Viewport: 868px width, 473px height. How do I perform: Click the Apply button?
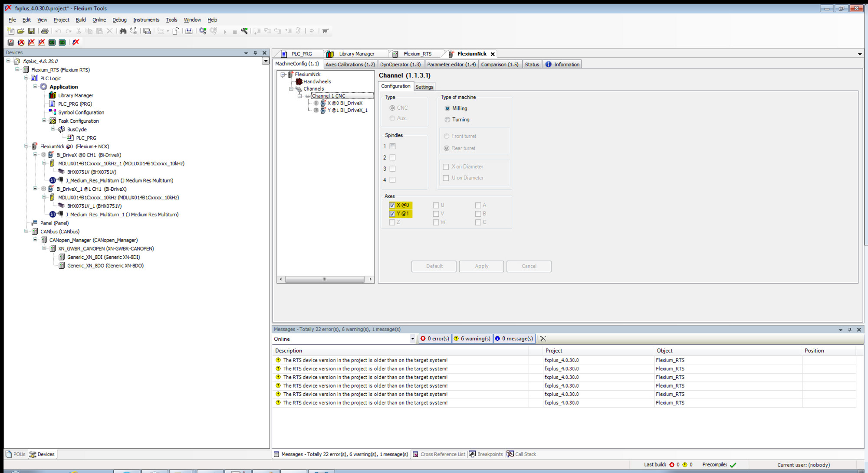tap(481, 266)
